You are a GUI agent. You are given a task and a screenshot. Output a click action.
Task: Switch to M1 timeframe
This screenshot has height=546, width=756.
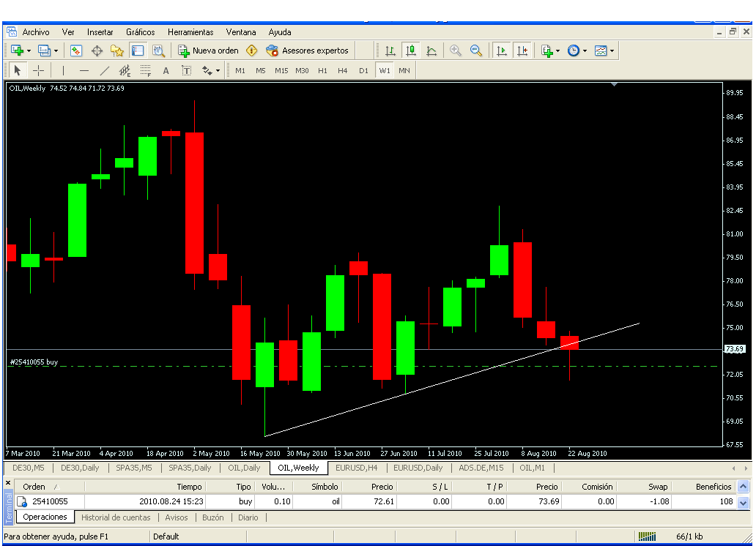coord(240,70)
